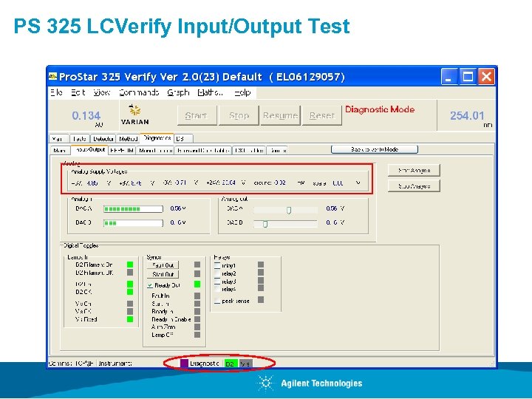The height and width of the screenshot is (399, 532).
Task: Click Back to Verify Mode button
Action: [x=374, y=149]
